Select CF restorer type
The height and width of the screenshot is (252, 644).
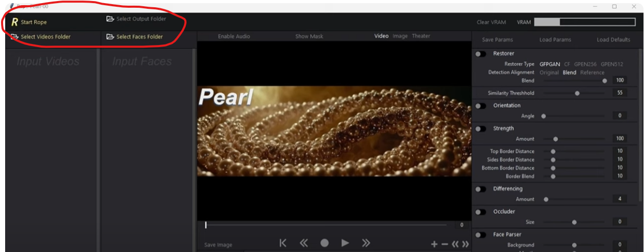[x=567, y=64]
